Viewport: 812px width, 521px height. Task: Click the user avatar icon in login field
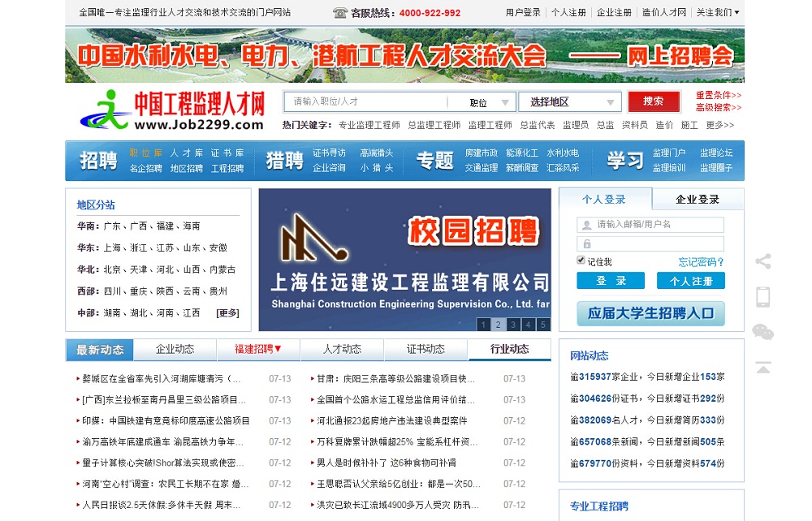click(587, 225)
